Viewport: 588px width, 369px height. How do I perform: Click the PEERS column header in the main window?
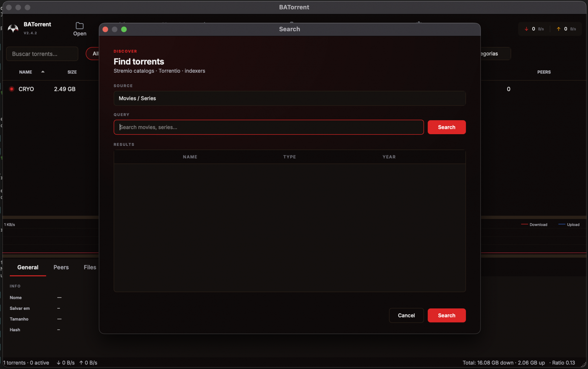point(544,72)
